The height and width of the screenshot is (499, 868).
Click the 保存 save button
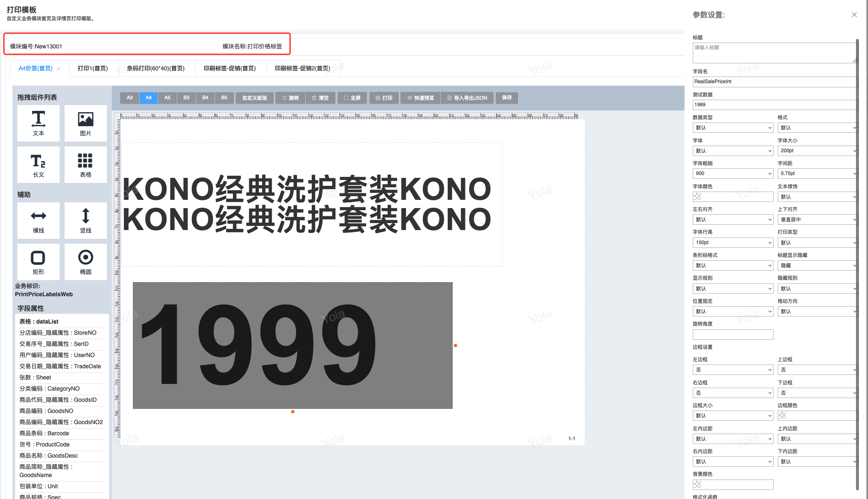pos(507,98)
